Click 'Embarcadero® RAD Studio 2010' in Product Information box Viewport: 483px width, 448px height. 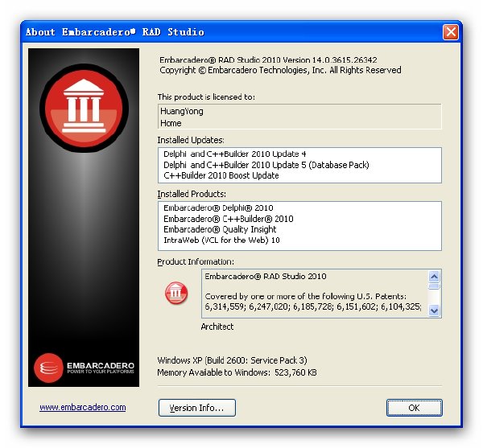(x=266, y=277)
